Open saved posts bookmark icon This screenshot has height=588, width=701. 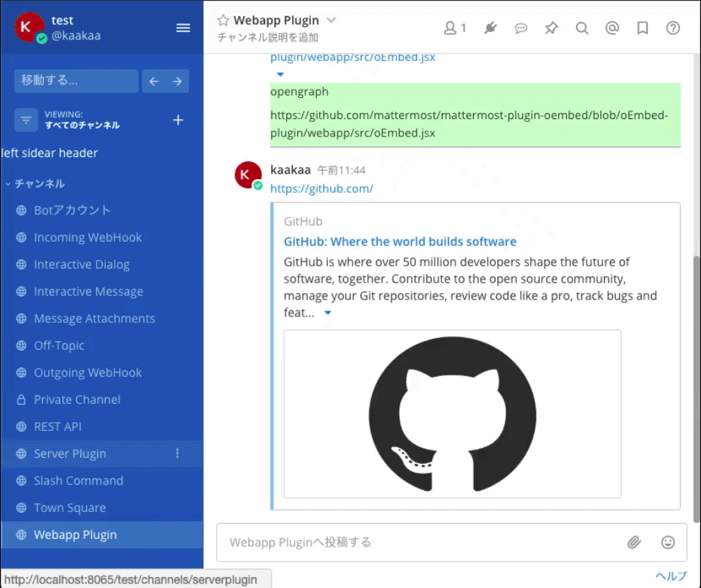(x=643, y=28)
